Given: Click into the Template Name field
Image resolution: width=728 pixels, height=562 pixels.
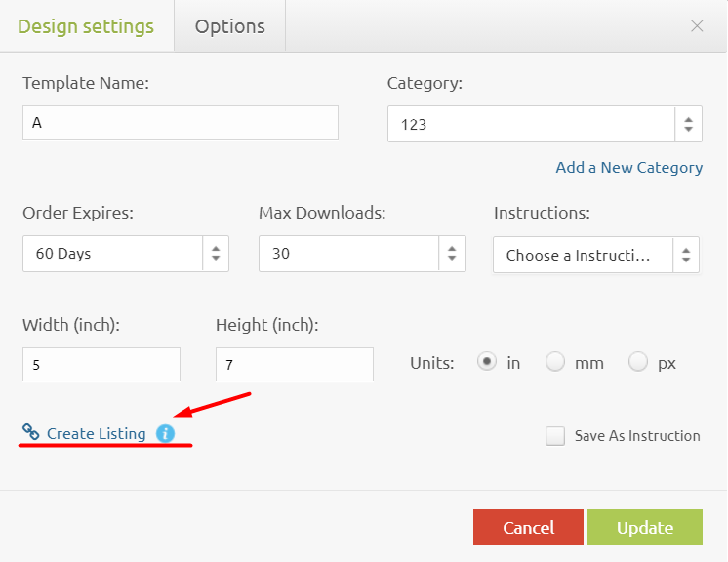Looking at the screenshot, I should [x=181, y=123].
